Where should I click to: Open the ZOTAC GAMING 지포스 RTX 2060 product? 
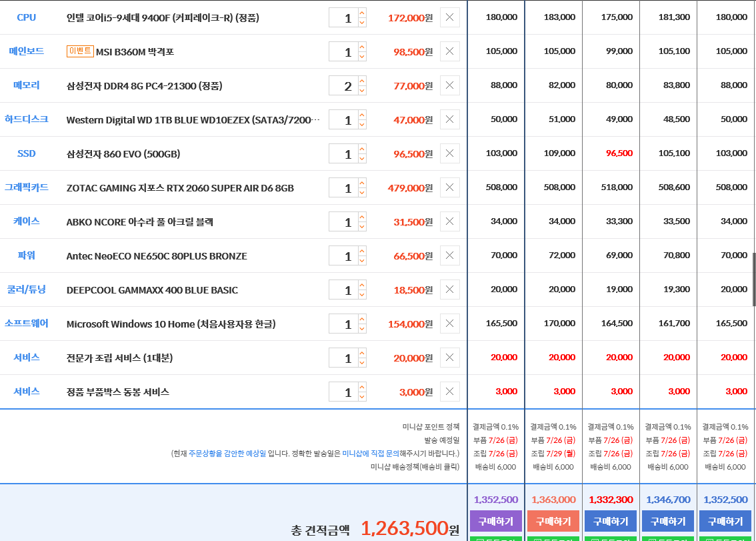click(x=180, y=187)
